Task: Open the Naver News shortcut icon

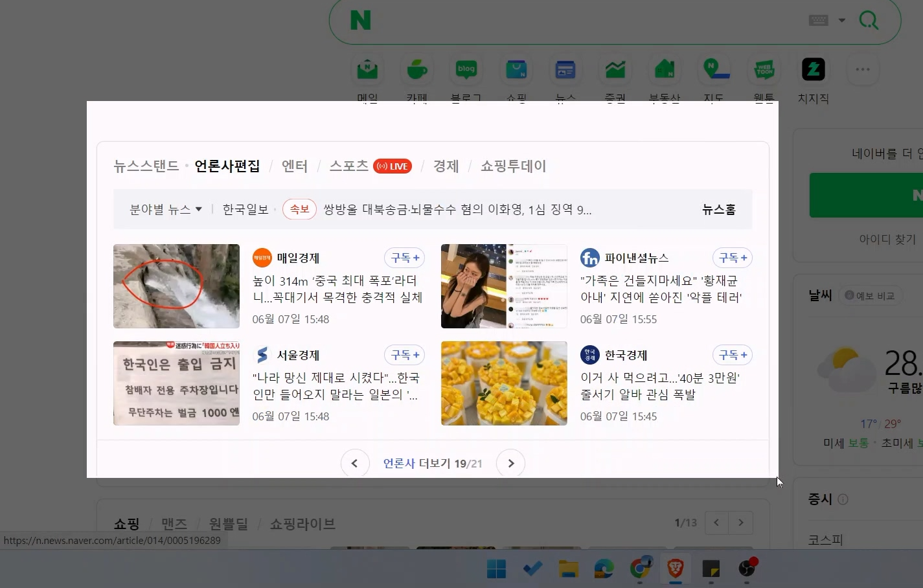Action: 565,69
